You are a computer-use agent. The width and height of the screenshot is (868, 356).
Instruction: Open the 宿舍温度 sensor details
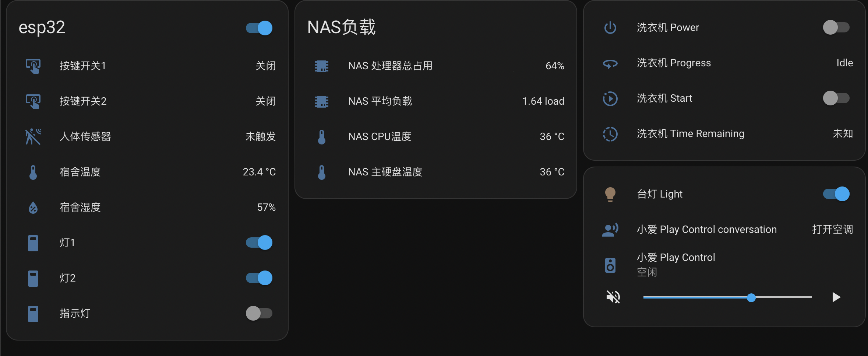[80, 172]
